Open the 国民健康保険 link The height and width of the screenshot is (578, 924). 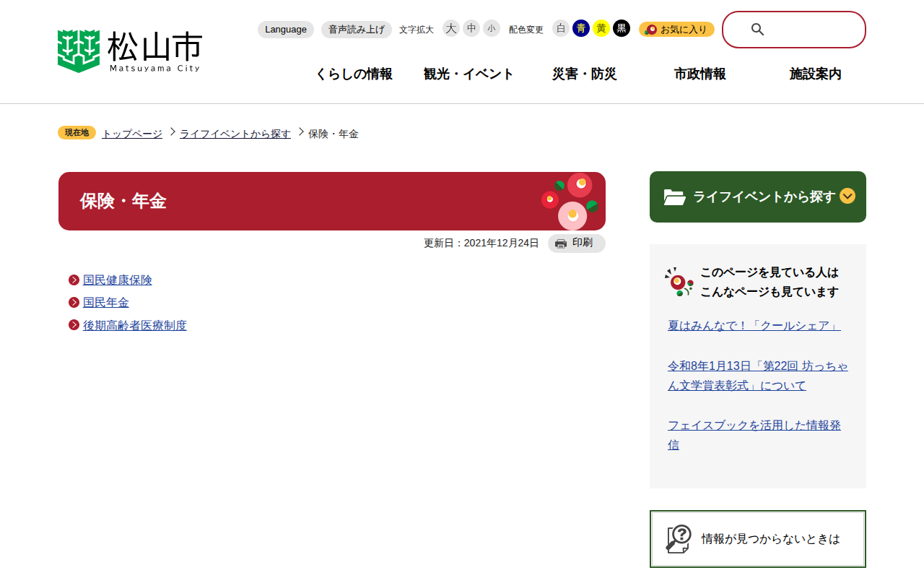click(x=118, y=280)
